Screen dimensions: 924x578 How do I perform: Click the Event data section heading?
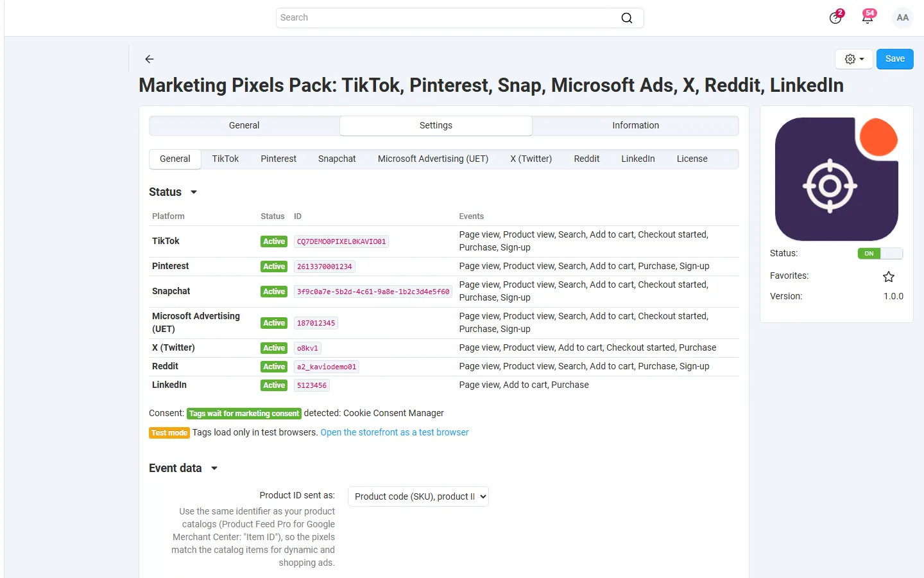pos(175,468)
